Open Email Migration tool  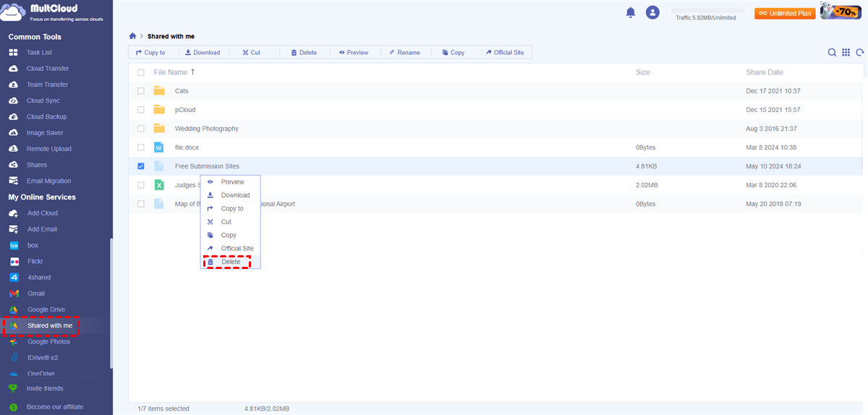pyautogui.click(x=48, y=181)
